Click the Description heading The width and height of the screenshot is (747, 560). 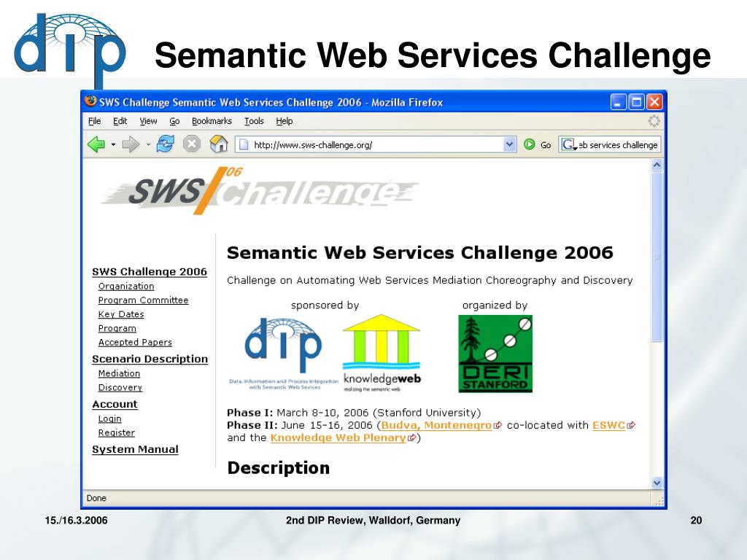[x=279, y=467]
